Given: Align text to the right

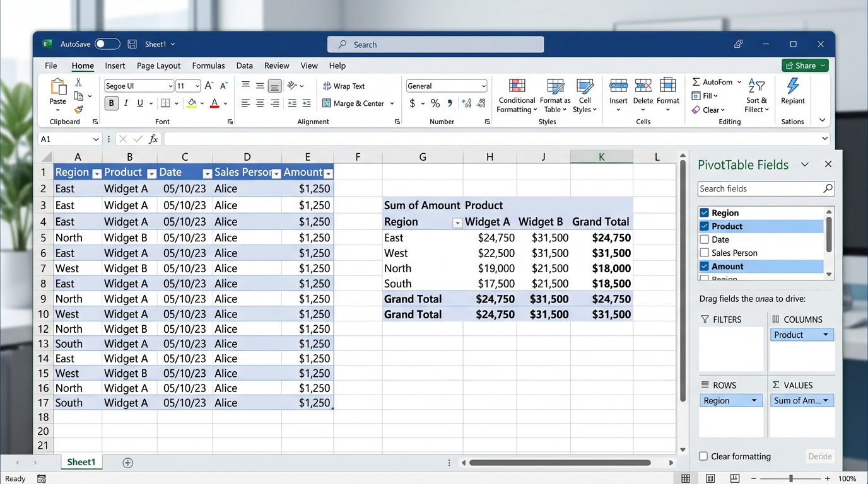Looking at the screenshot, I should pos(275,103).
